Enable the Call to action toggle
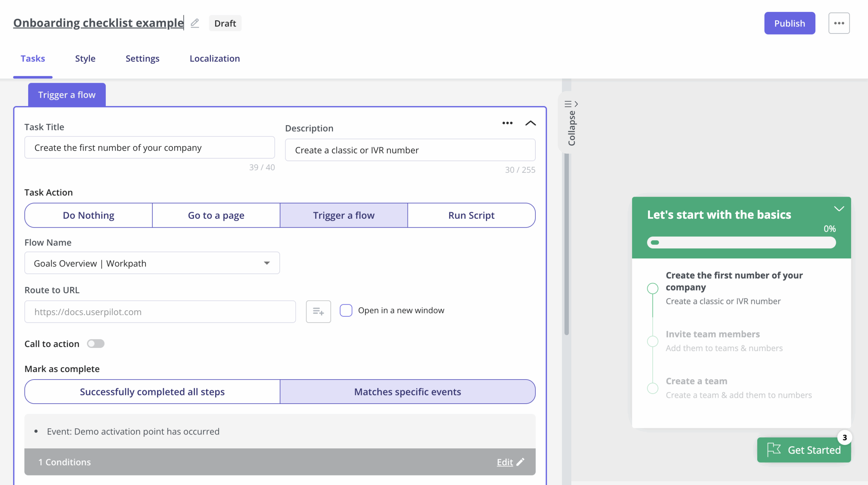The image size is (868, 485). (x=96, y=344)
